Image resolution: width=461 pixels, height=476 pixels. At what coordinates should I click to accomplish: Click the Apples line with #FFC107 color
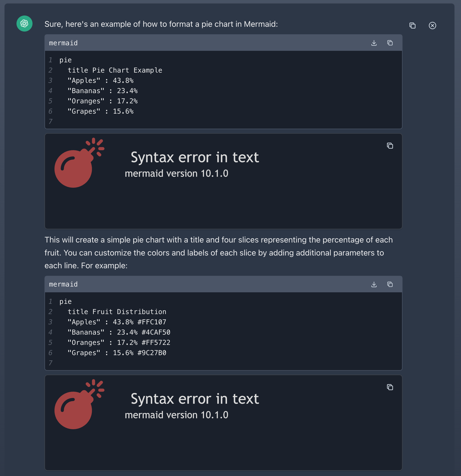(x=117, y=322)
